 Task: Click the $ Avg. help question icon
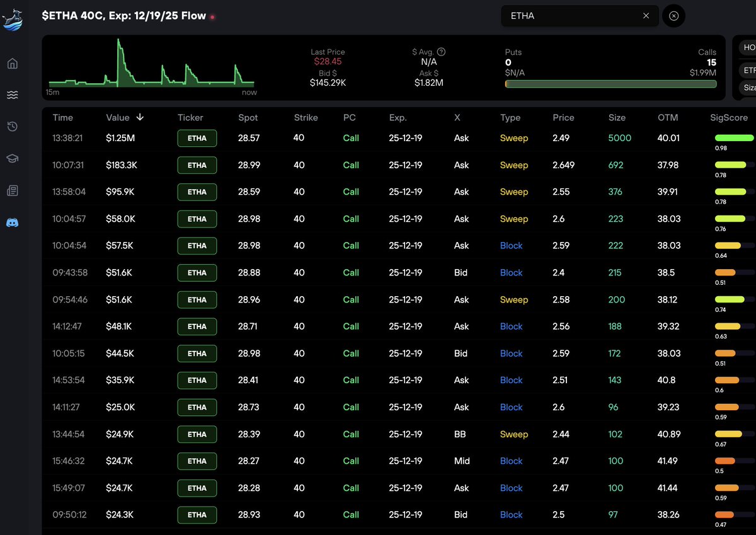tap(441, 52)
